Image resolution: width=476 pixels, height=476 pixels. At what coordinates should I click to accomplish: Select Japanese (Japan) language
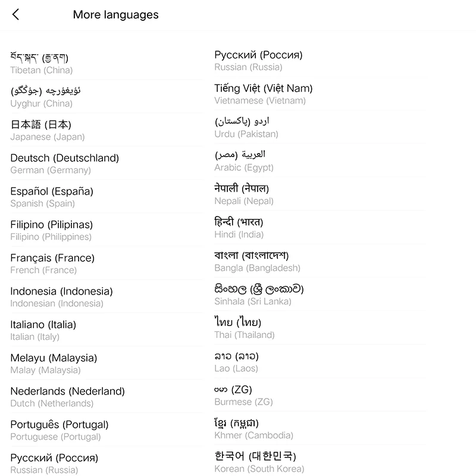coord(107,130)
